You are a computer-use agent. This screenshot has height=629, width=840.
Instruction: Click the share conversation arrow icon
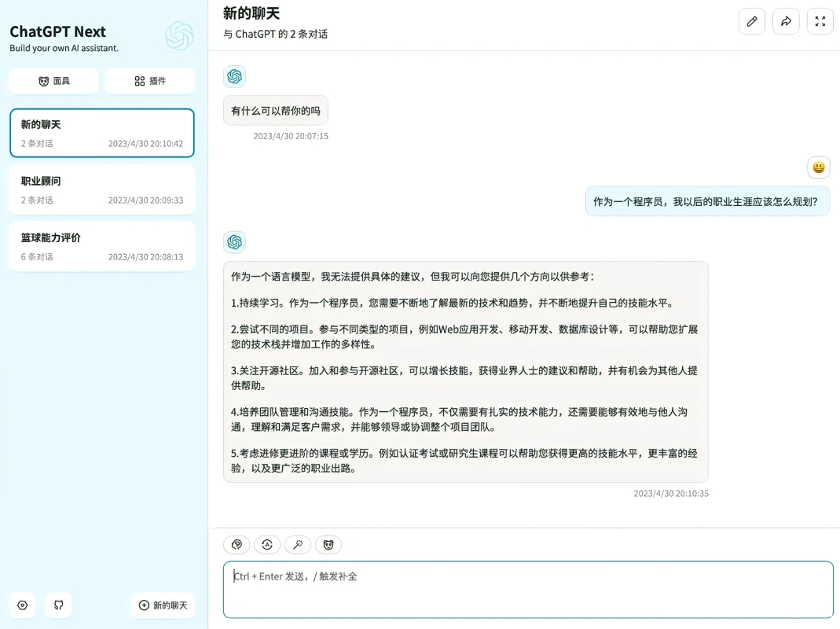[x=786, y=21]
